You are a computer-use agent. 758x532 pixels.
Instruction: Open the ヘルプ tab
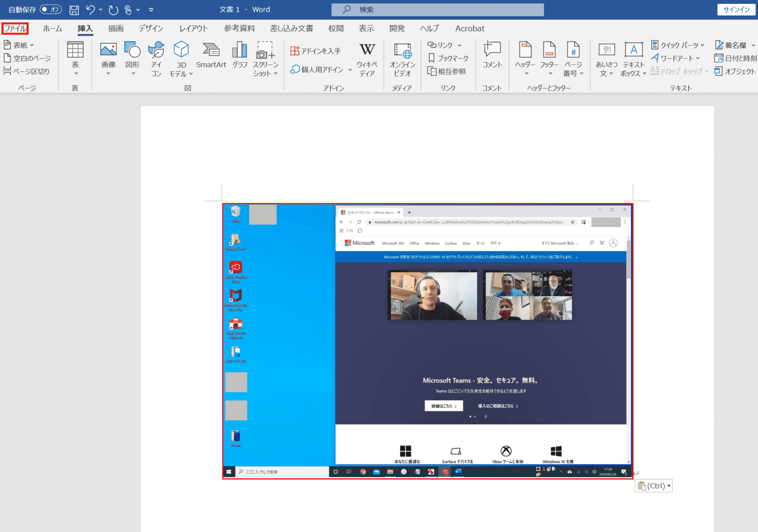pyautogui.click(x=429, y=29)
